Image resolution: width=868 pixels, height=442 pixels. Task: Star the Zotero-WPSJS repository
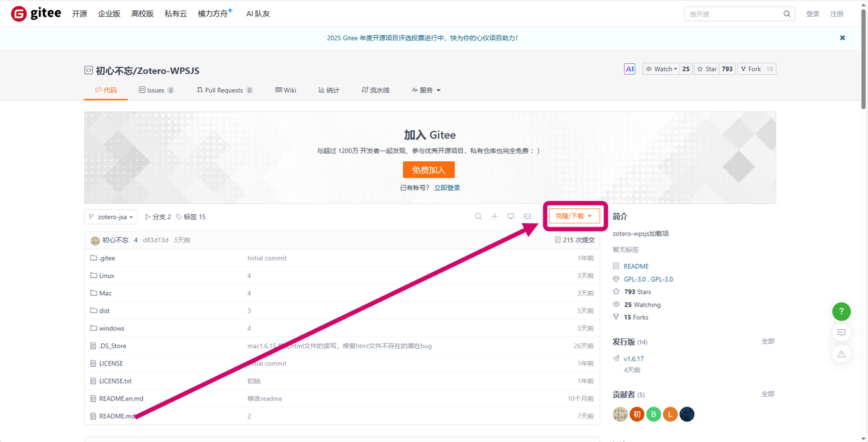706,69
